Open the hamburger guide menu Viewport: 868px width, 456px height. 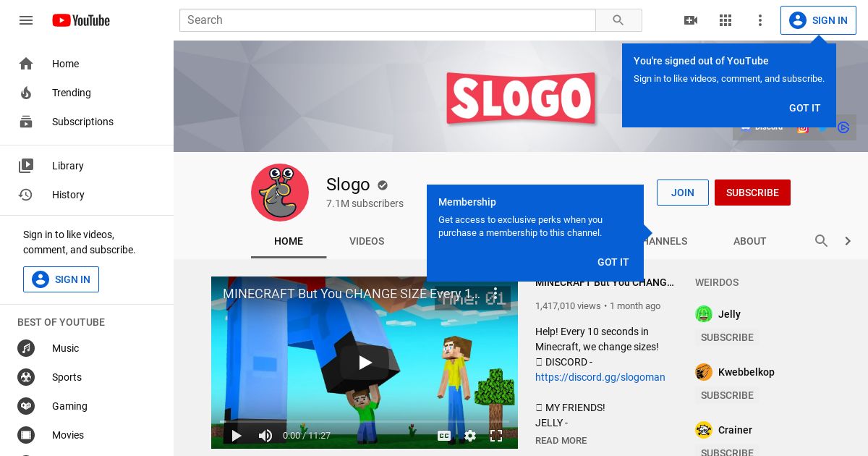click(26, 20)
